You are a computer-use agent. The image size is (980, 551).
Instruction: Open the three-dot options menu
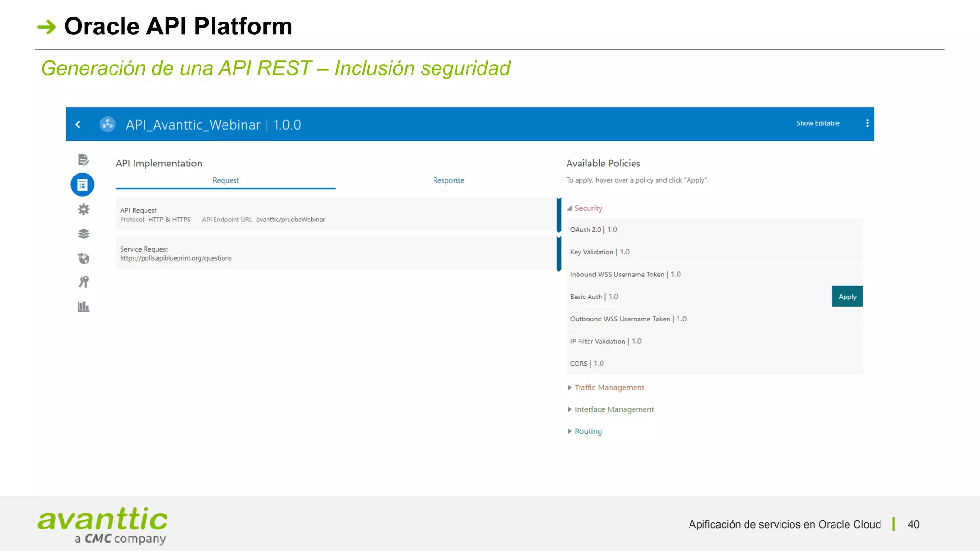click(867, 123)
